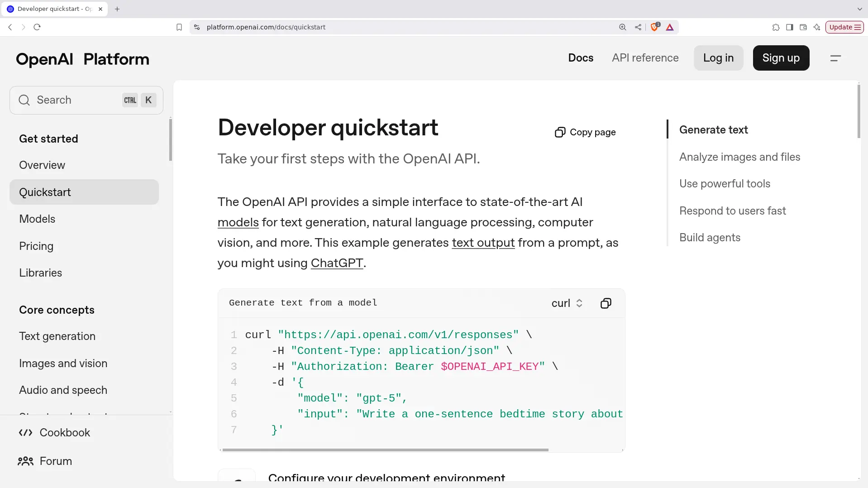Open the ChatGPT link in text

tap(337, 263)
